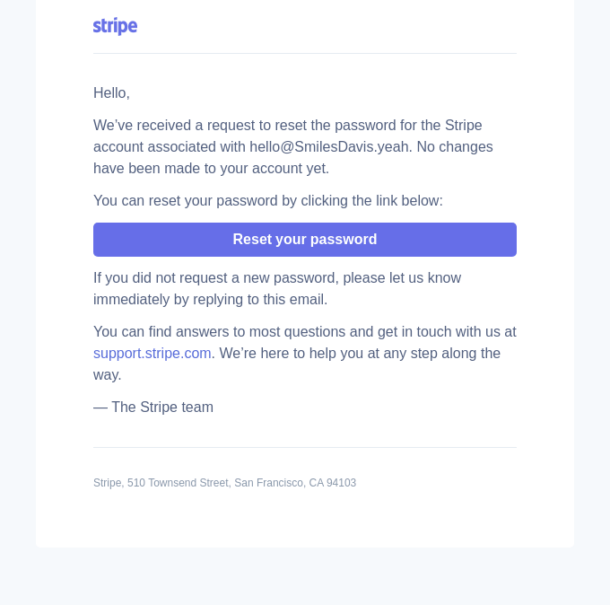The height and width of the screenshot is (605, 610).
Task: Click "account associated with" text in first paragraph
Action: coord(169,147)
